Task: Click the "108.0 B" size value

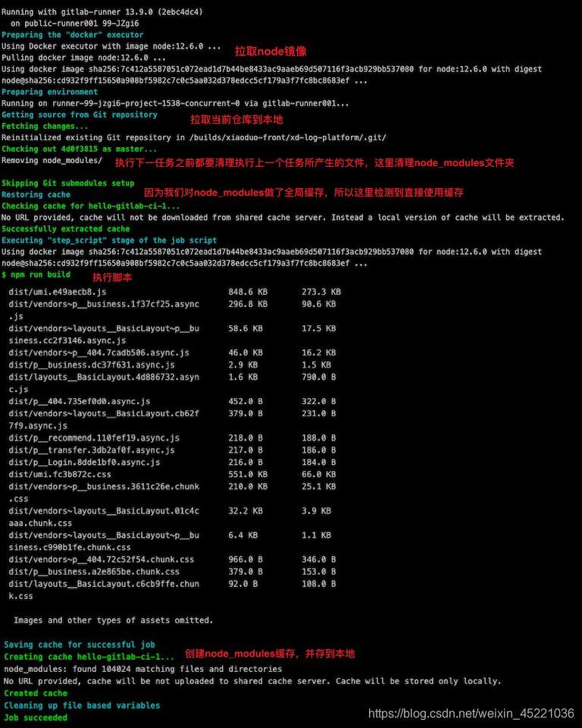Action: point(319,584)
